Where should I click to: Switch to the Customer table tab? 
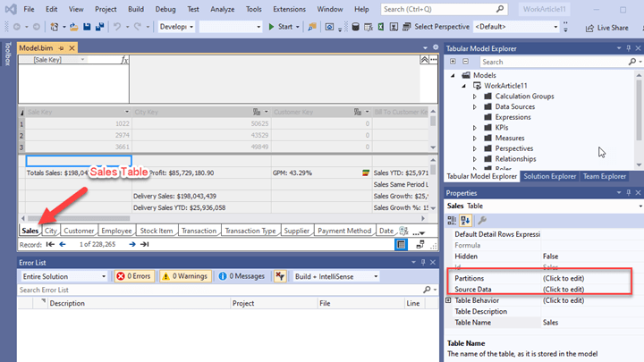pos(79,231)
